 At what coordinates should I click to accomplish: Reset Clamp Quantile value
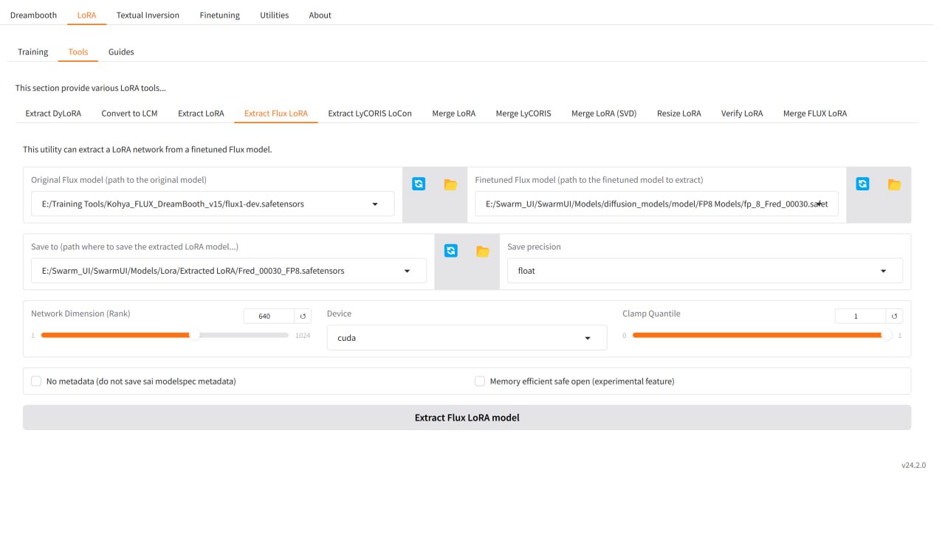coord(894,316)
